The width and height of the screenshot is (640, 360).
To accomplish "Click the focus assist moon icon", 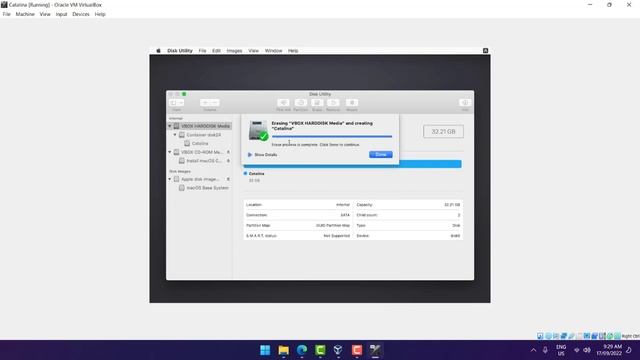I will point(629,350).
